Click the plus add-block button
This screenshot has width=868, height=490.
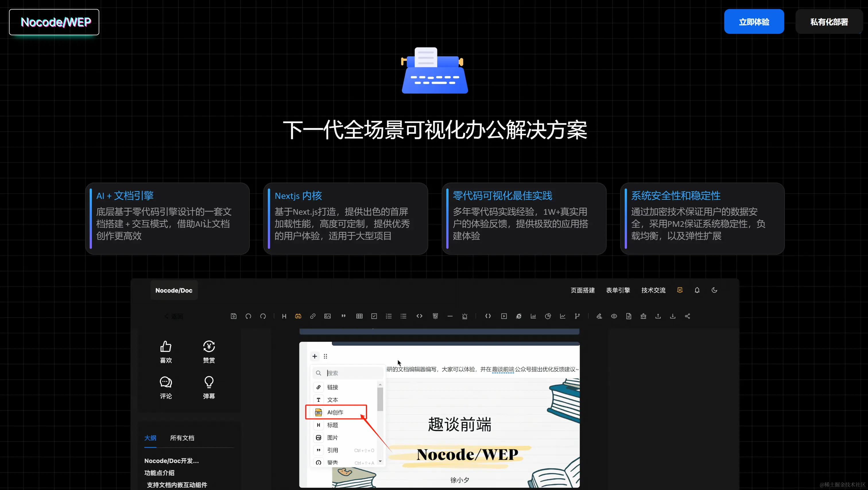[314, 356]
